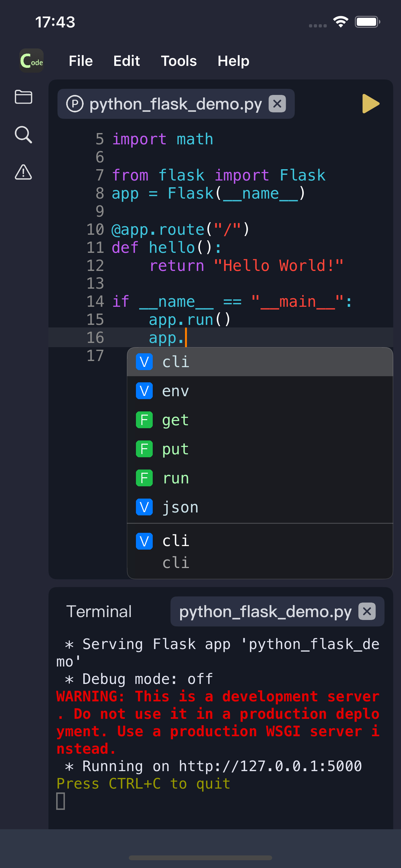401x868 pixels.
Task: Tap the red WARNING development server message
Action: (218, 722)
